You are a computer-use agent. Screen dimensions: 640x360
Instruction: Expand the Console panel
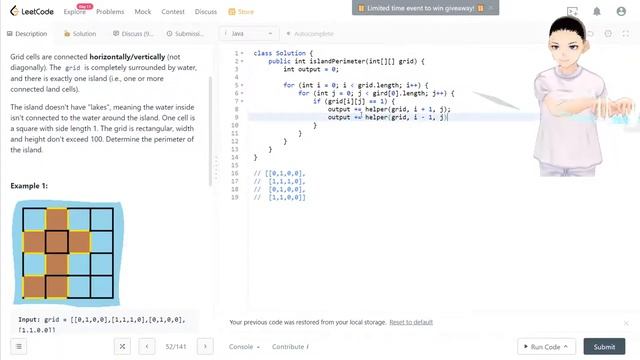click(x=244, y=347)
